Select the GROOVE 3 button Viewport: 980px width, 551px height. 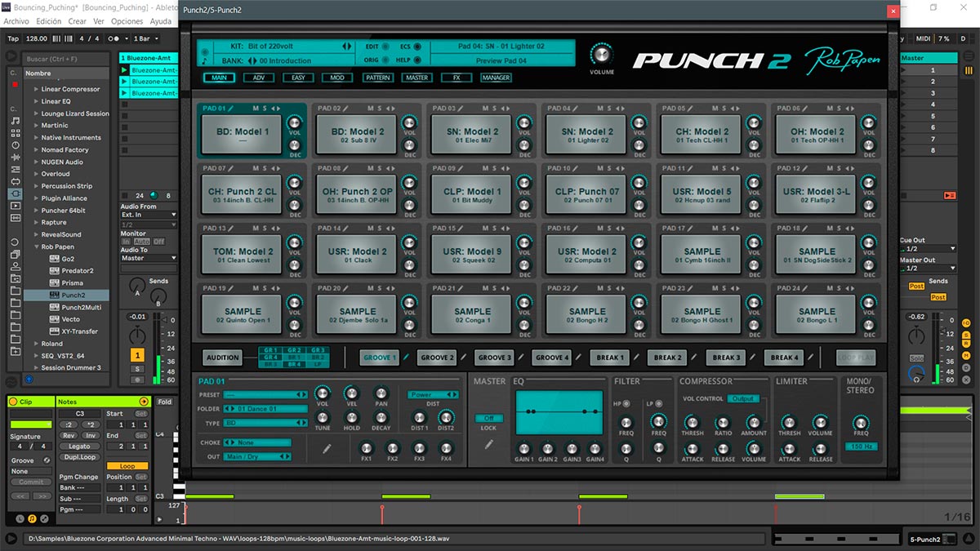point(494,358)
